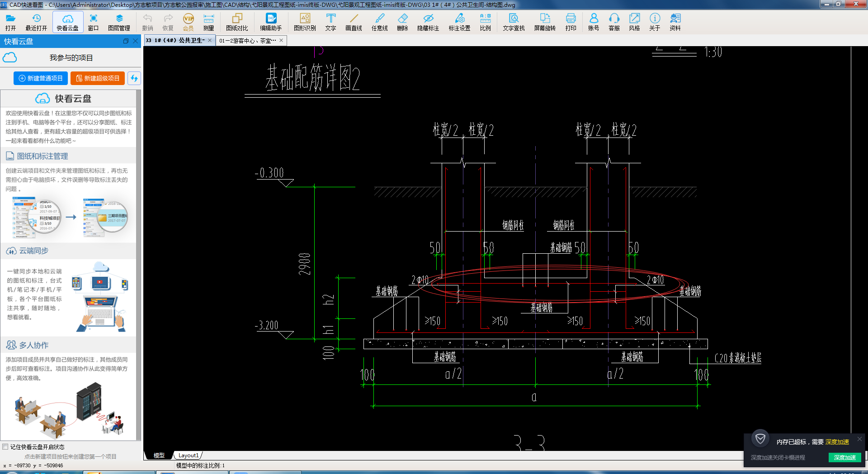Select the 文字 text tool

330,22
